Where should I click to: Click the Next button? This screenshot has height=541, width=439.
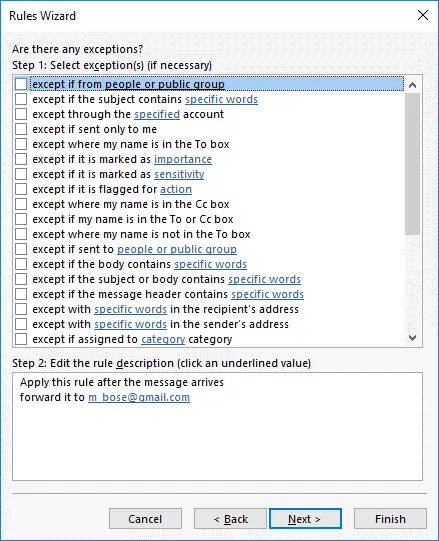coord(305,519)
